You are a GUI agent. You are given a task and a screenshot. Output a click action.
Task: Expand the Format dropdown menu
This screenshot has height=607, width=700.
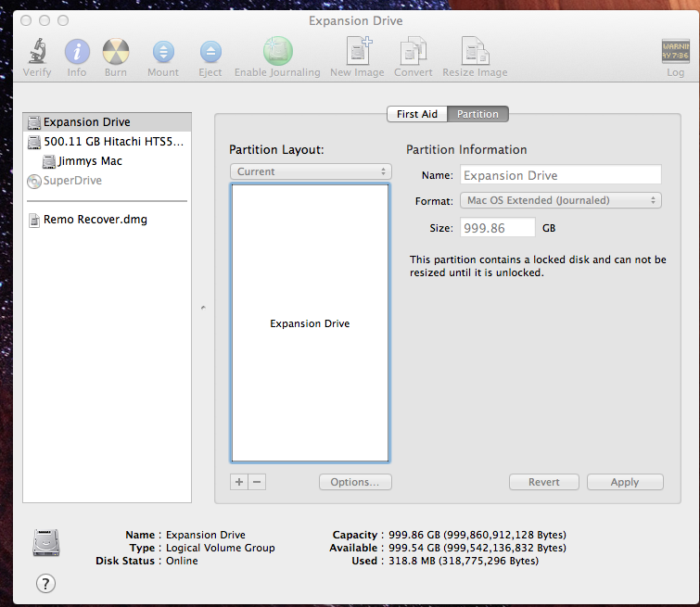(560, 200)
